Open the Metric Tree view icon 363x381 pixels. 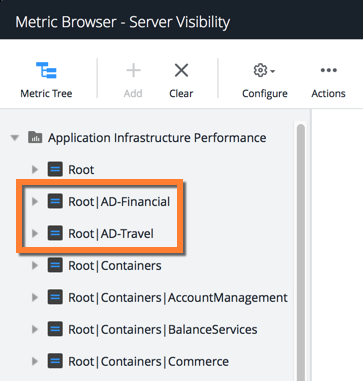click(46, 70)
